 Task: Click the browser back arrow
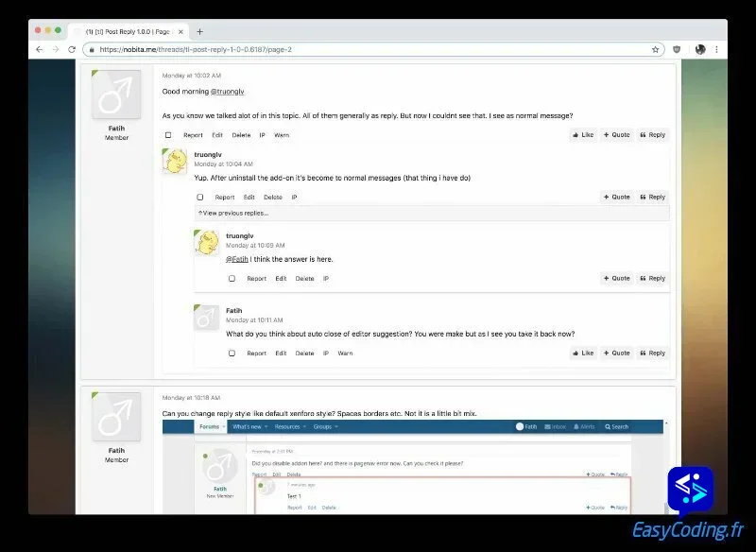click(39, 49)
